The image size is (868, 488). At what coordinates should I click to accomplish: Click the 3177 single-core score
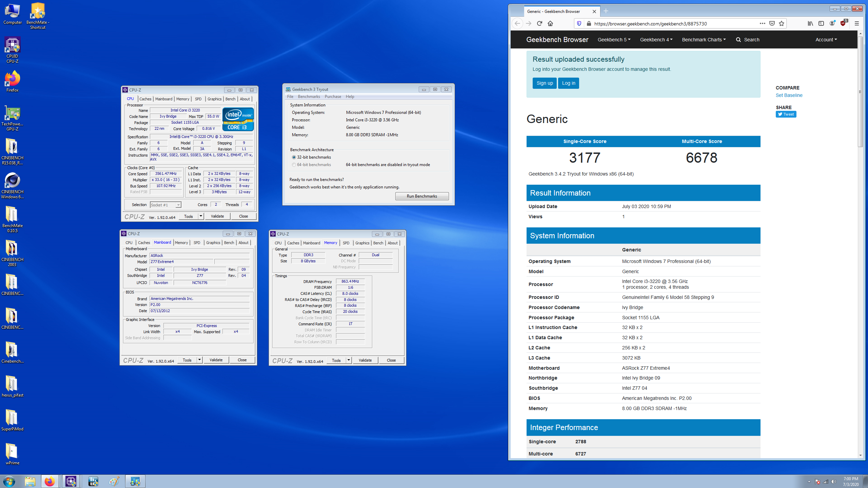585,158
